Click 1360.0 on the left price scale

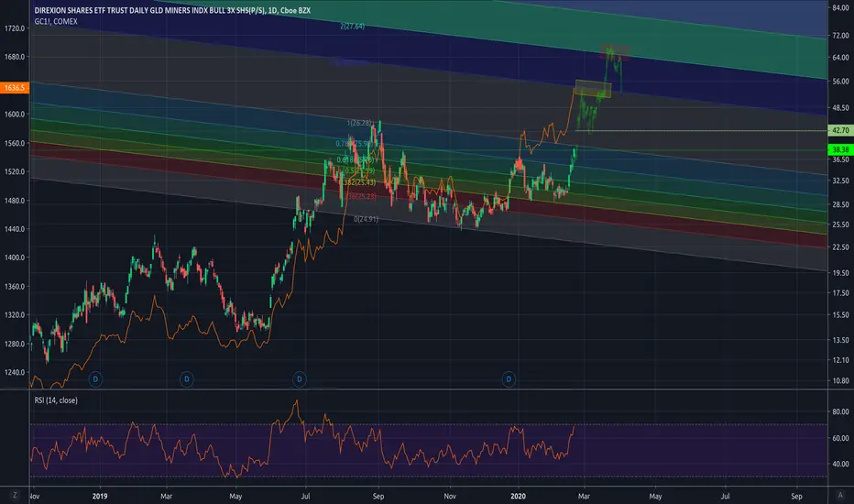pyautogui.click(x=14, y=287)
